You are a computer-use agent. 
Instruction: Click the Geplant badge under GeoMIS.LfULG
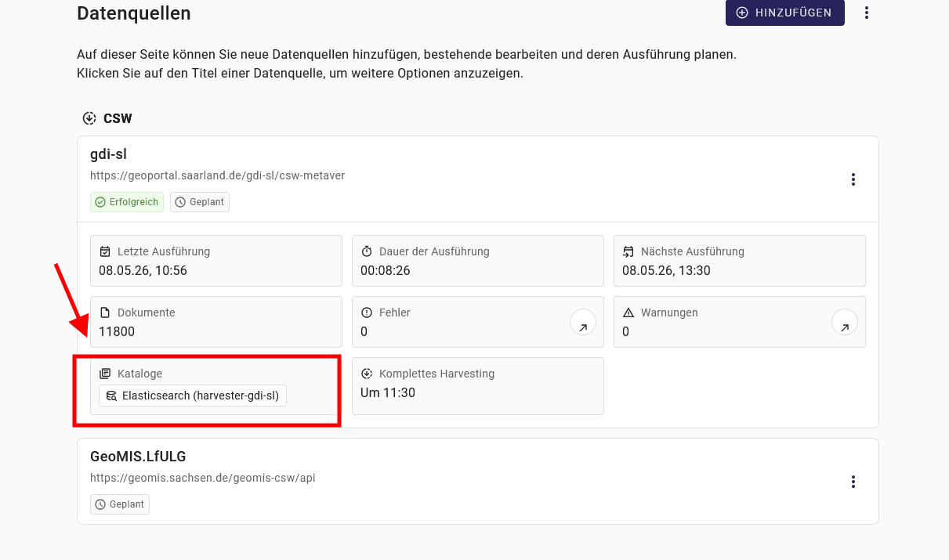120,504
